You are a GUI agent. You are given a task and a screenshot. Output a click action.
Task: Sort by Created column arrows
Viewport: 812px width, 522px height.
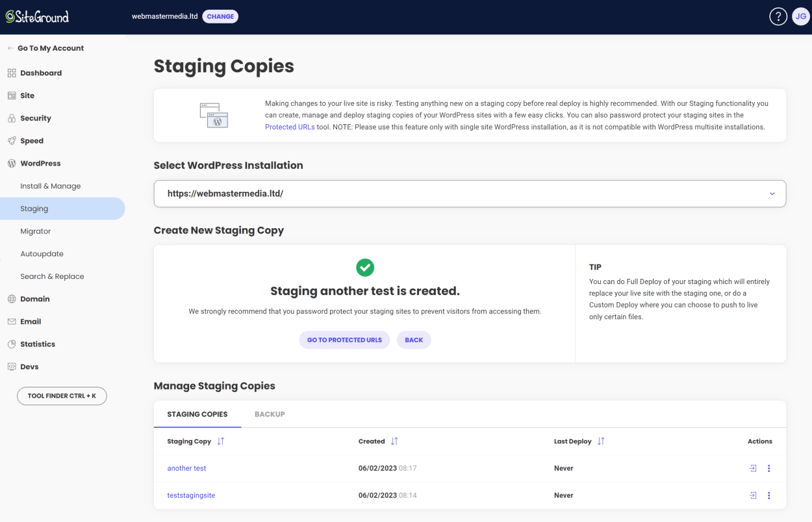[394, 441]
